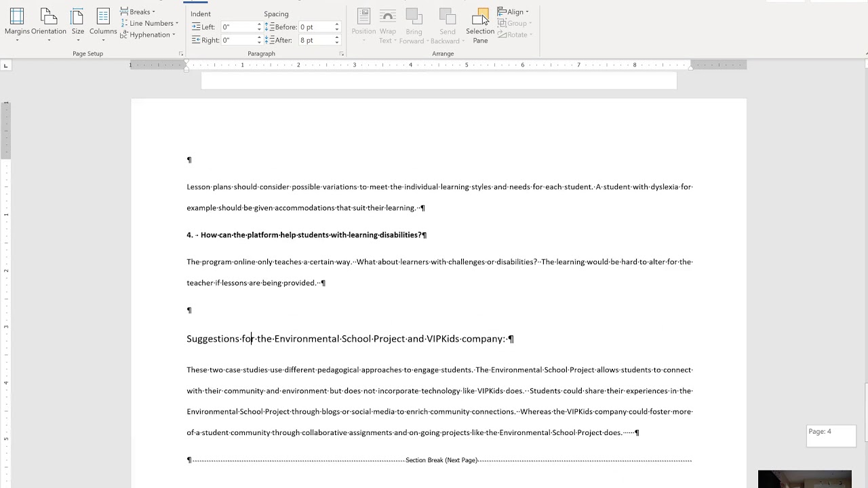868x488 pixels.
Task: Click the paragraph starting 'The program online only teaches'
Action: (x=439, y=272)
